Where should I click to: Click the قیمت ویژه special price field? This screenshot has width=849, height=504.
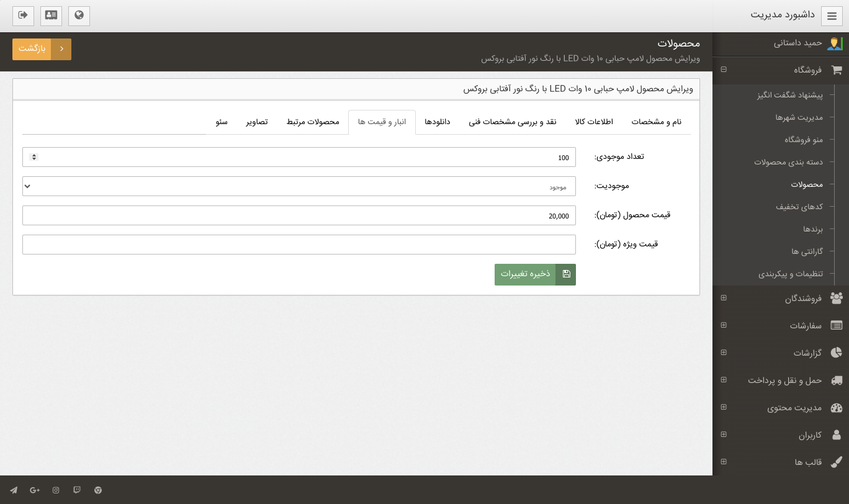(x=299, y=245)
